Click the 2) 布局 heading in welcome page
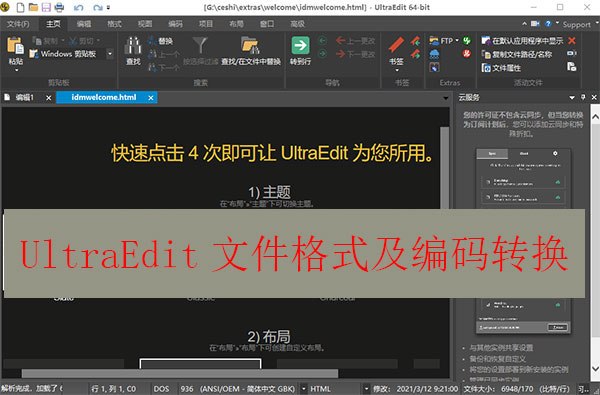600x395 pixels. (x=269, y=337)
